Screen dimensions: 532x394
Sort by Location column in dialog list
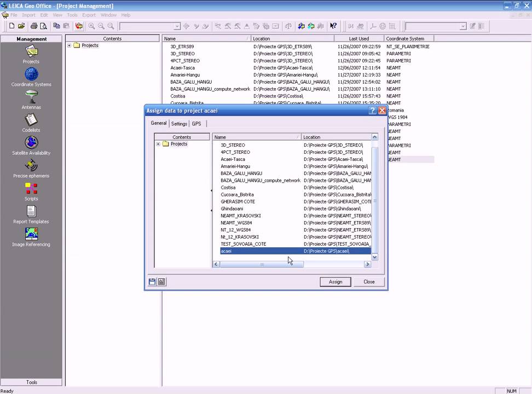coord(336,137)
